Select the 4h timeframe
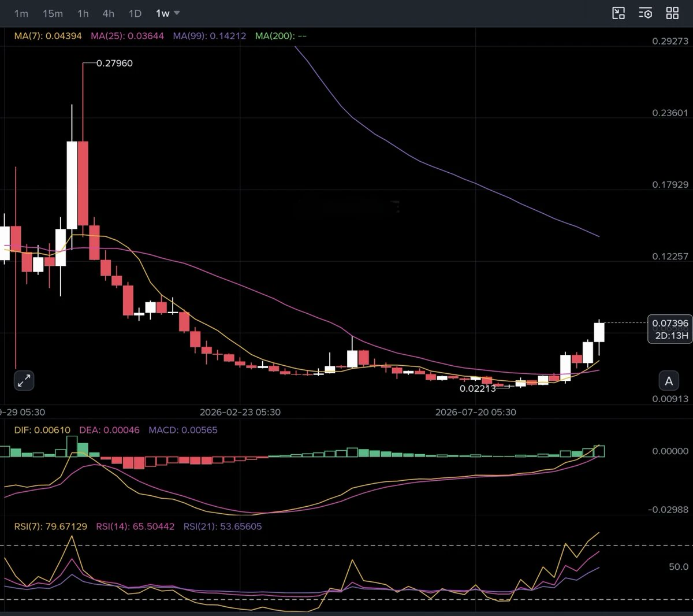This screenshot has height=616, width=693. click(x=109, y=13)
